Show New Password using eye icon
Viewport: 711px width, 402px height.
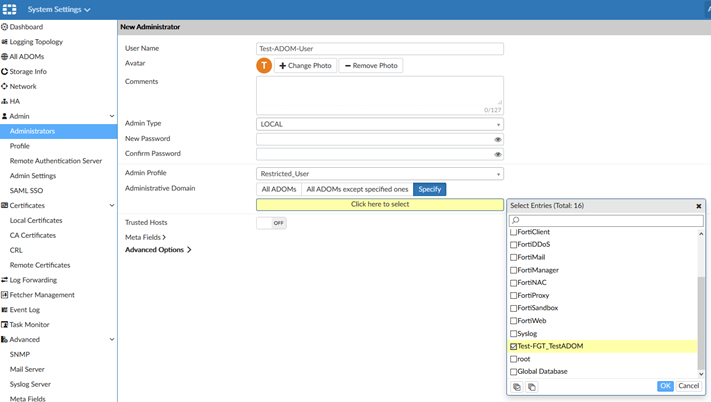(x=497, y=139)
